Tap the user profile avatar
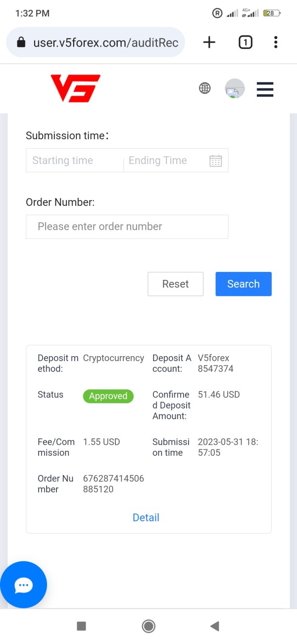The image size is (297, 644). (235, 89)
